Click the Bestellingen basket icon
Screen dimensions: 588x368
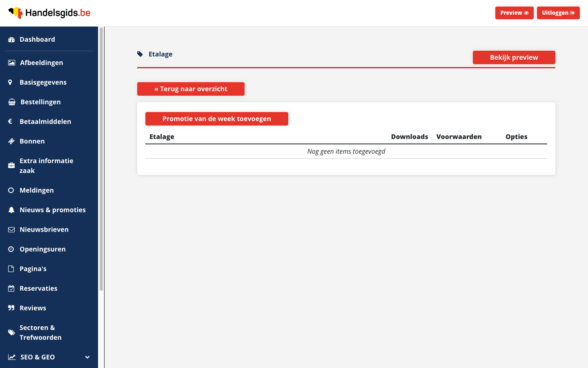(12, 102)
